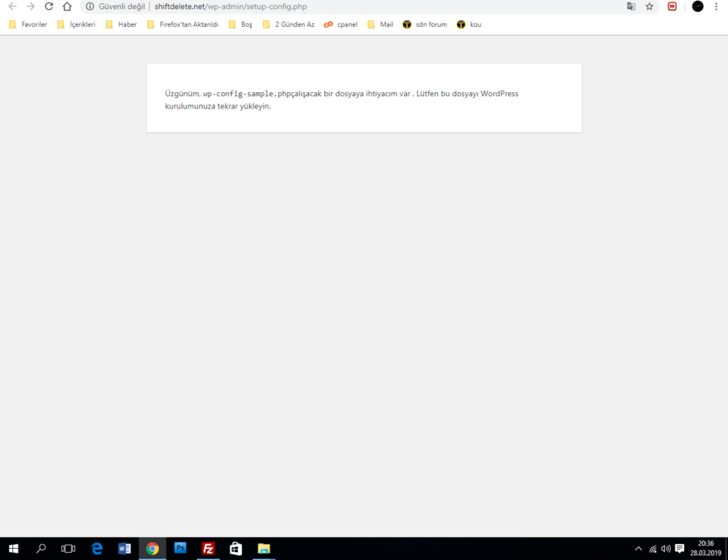Open Boş bookmarks folder
728x560 pixels.
point(240,24)
